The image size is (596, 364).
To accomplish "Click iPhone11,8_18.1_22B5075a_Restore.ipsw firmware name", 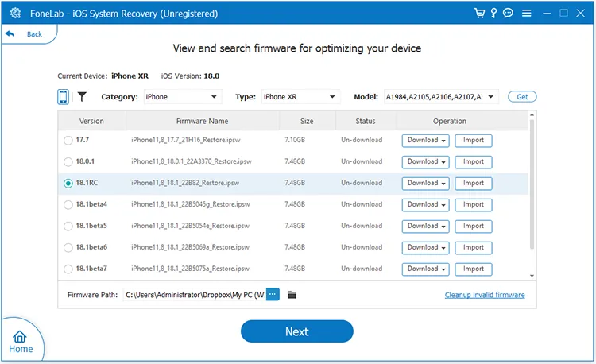I will [x=190, y=269].
